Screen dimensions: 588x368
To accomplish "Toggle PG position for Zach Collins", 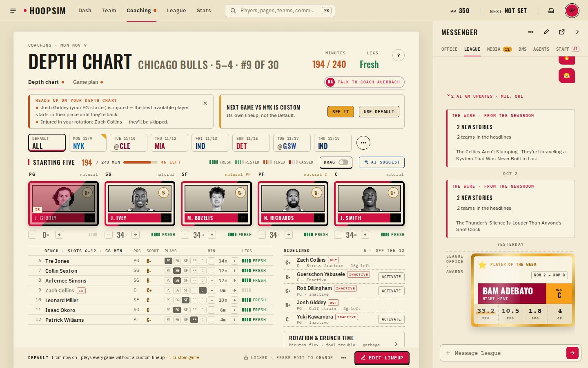I will pyautogui.click(x=168, y=290).
